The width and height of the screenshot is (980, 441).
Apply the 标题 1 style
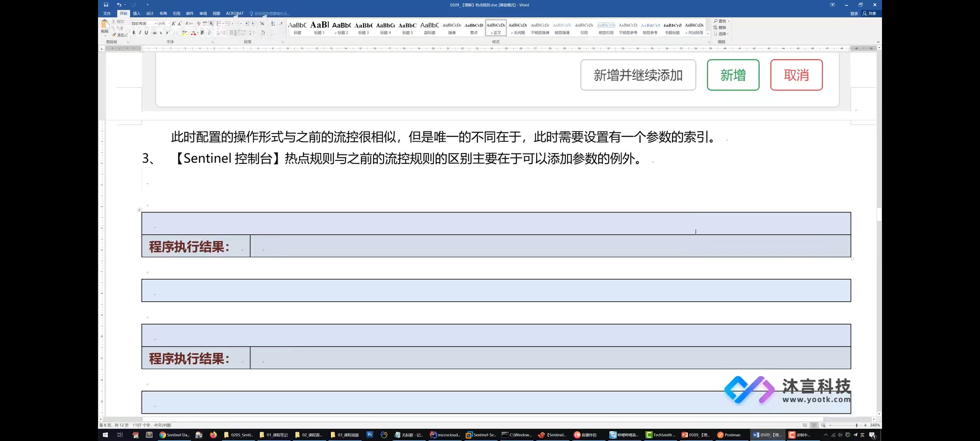[319, 28]
